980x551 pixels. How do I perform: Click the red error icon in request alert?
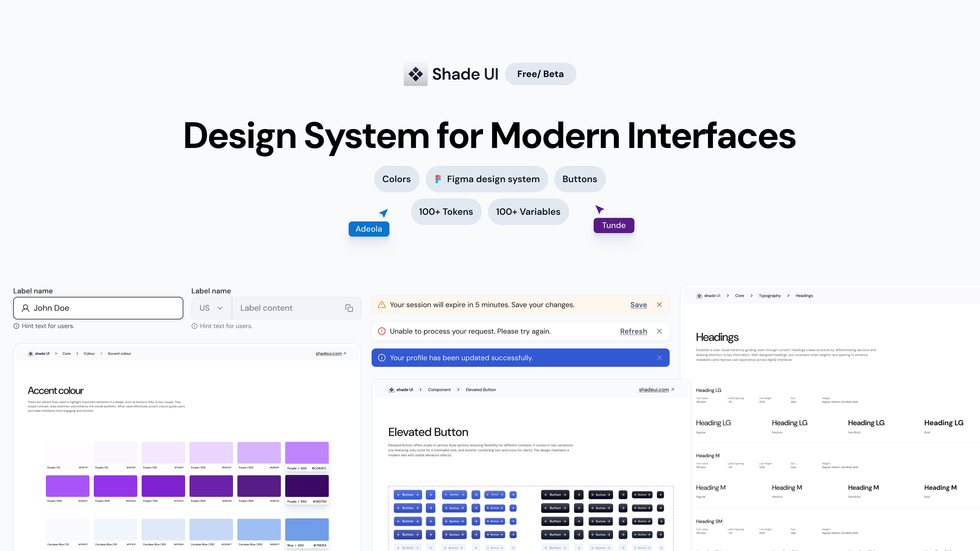coord(382,331)
